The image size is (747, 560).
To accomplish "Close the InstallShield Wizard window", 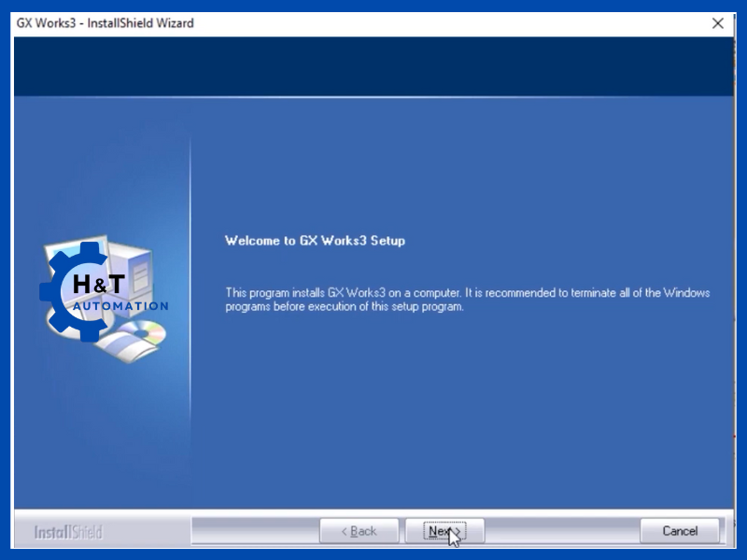I will [718, 23].
